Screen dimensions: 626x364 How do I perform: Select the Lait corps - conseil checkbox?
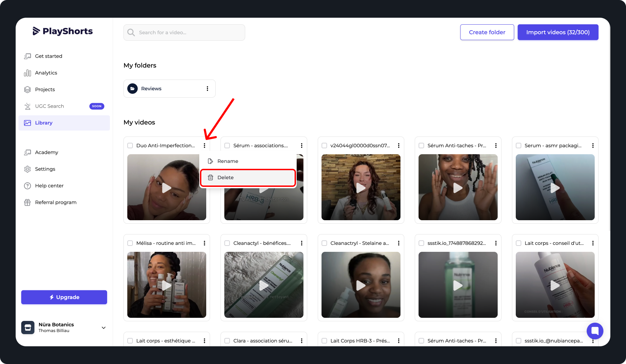519,243
